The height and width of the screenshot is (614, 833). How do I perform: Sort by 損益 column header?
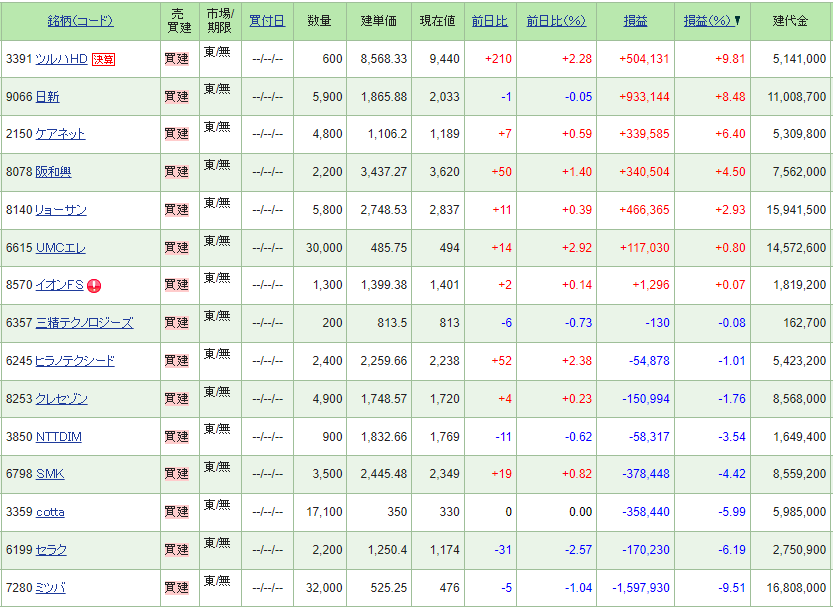click(635, 21)
